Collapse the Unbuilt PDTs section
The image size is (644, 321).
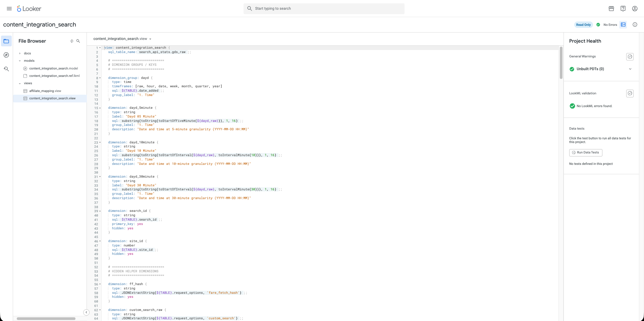tap(630, 69)
